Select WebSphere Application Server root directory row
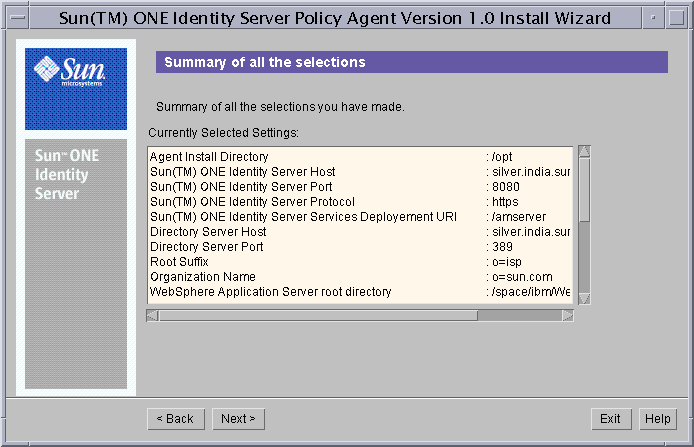Screen dimensions: 694x447 click(360, 292)
